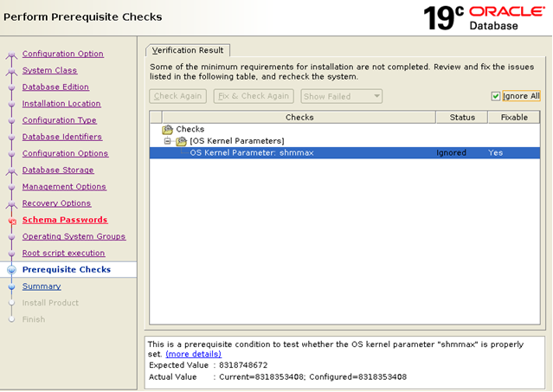Jump to the Installation Location step
This screenshot has width=553, height=392.
point(61,104)
